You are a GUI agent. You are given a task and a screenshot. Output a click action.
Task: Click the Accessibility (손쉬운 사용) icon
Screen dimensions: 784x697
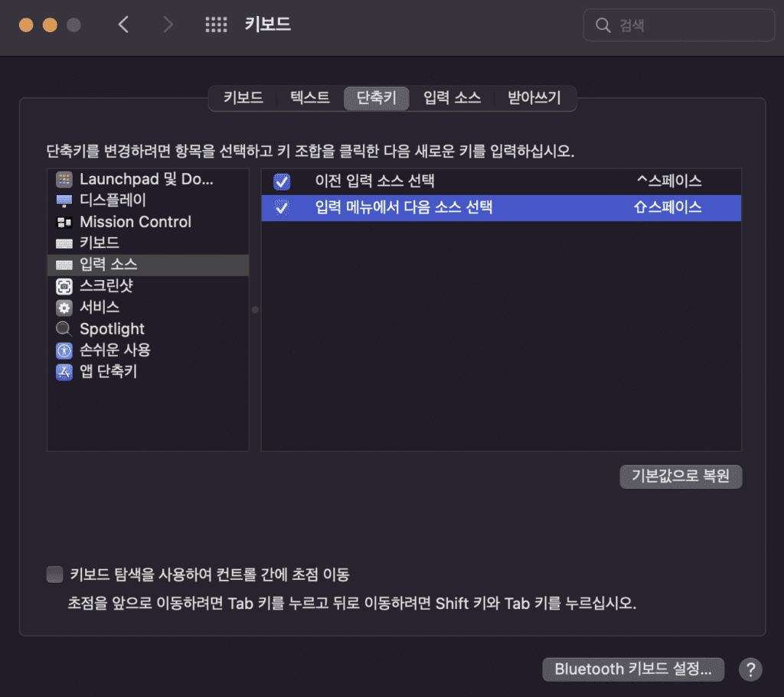pyautogui.click(x=64, y=350)
